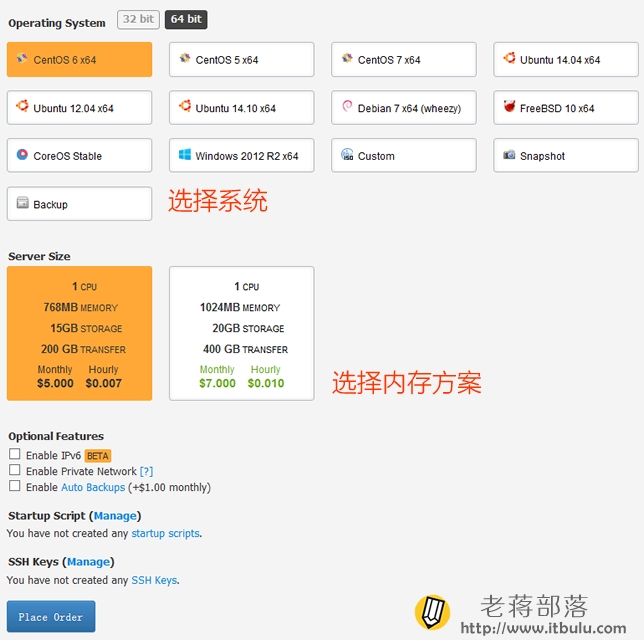Select the 32 bit architecture option
Viewport: 644px width, 640px height.
pos(138,19)
